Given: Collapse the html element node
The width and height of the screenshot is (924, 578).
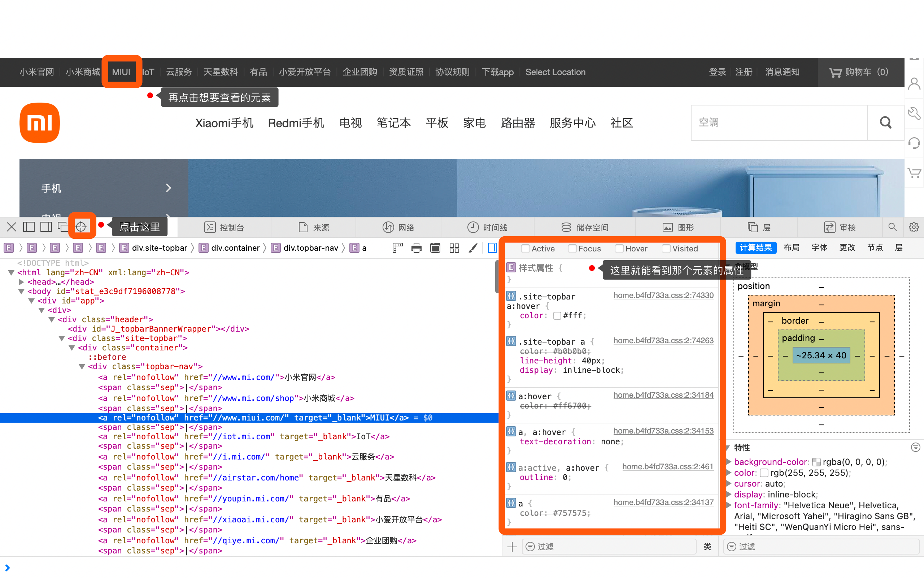Looking at the screenshot, I should click(12, 272).
